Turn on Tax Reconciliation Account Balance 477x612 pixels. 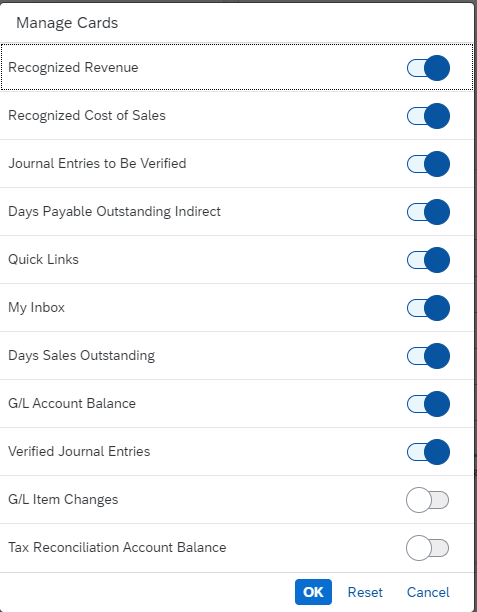pos(428,548)
